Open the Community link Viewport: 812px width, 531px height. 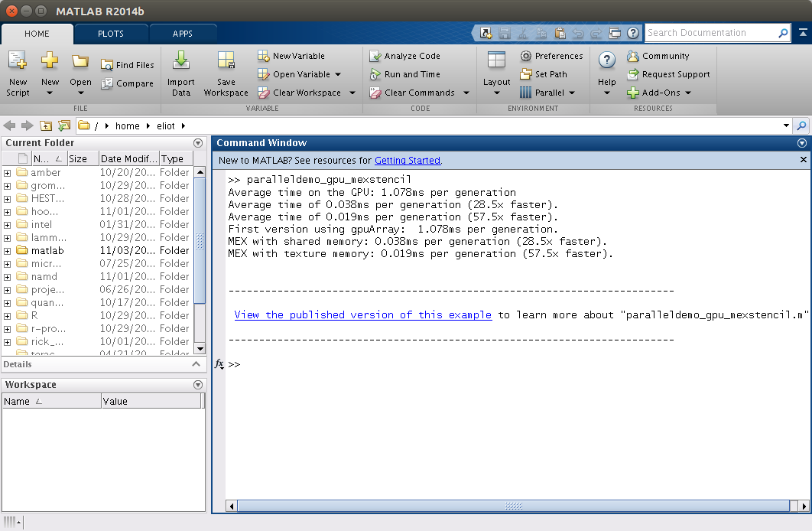click(658, 55)
